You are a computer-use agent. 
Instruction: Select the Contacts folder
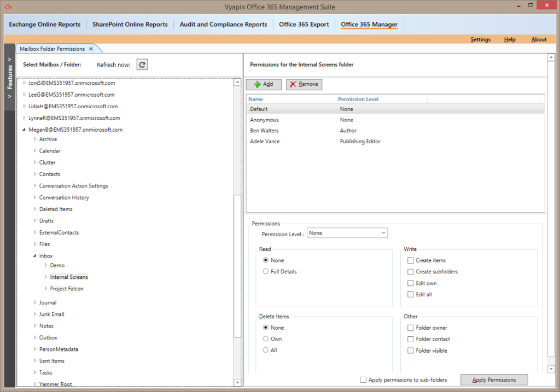click(50, 174)
